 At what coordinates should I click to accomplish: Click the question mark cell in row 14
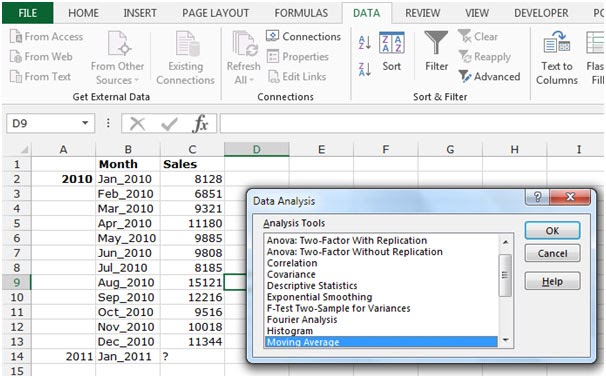point(192,356)
